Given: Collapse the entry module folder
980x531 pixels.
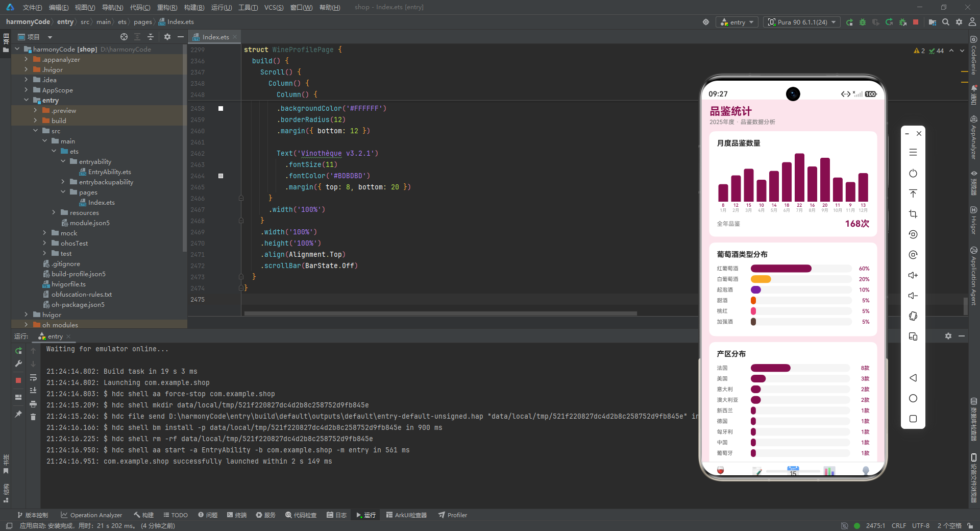Looking at the screenshot, I should (x=26, y=100).
